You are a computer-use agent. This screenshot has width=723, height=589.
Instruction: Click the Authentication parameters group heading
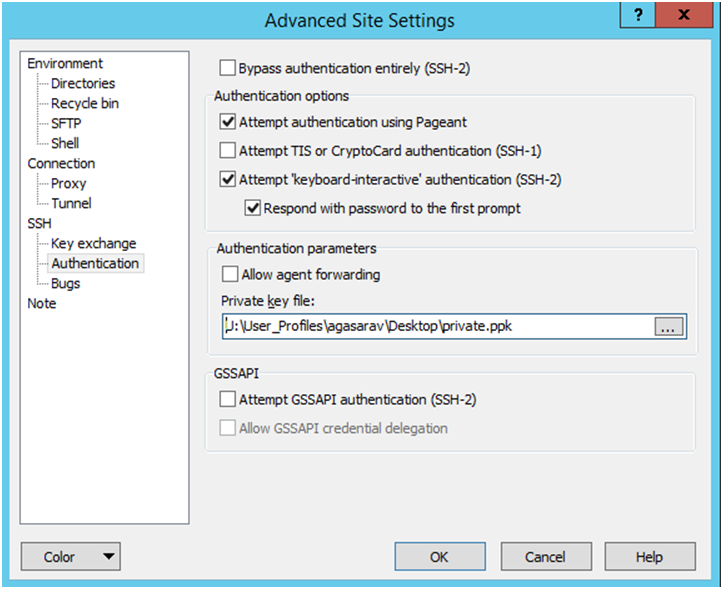[296, 249]
